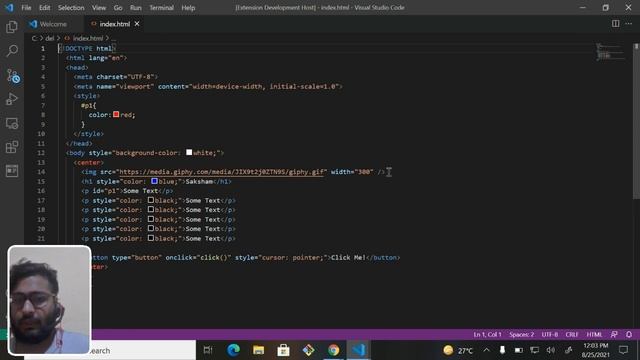Screen dimensions: 640x360
Task: Click the 'Saksham' heading text on line 15
Action: (x=199, y=181)
